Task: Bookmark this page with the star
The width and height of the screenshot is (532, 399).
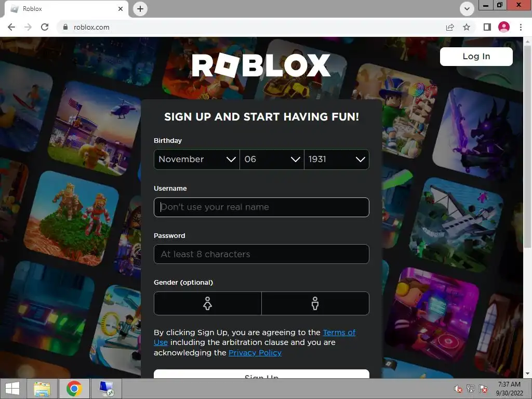Action: (467, 27)
